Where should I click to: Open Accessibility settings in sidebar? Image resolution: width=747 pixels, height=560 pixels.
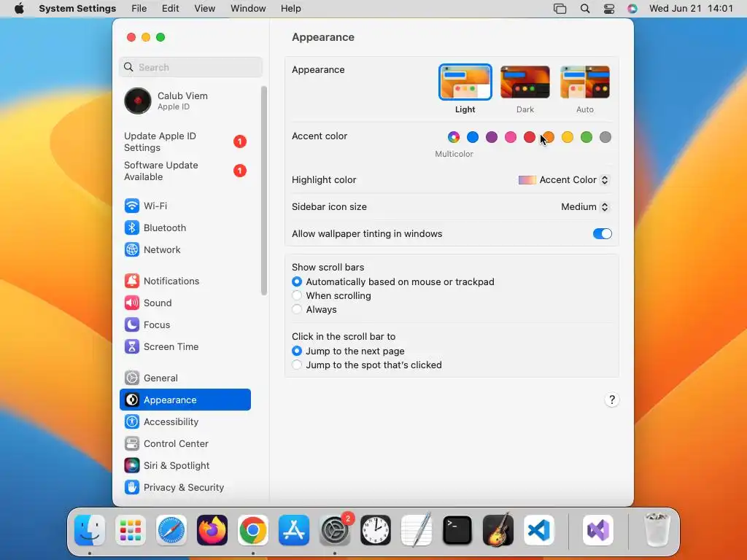pyautogui.click(x=185, y=422)
